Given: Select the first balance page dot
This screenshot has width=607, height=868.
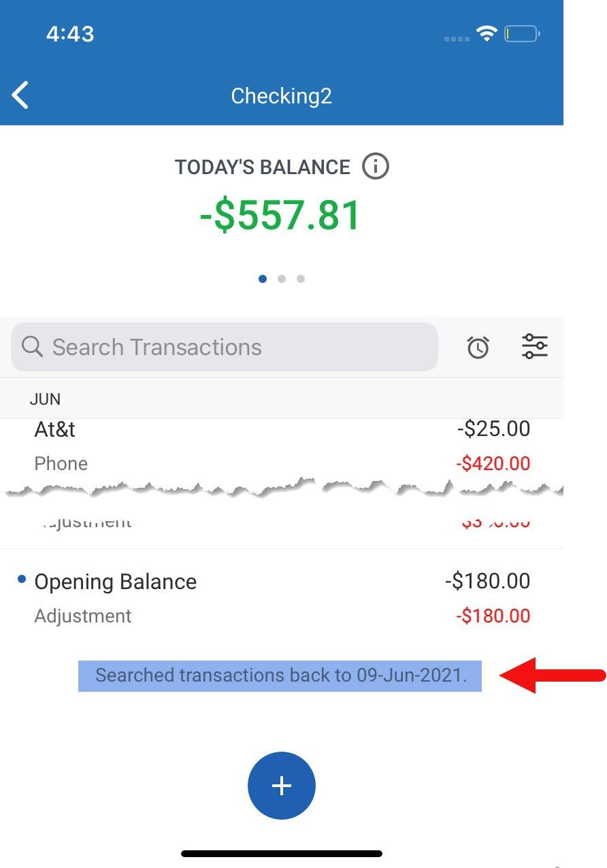Looking at the screenshot, I should point(263,278).
